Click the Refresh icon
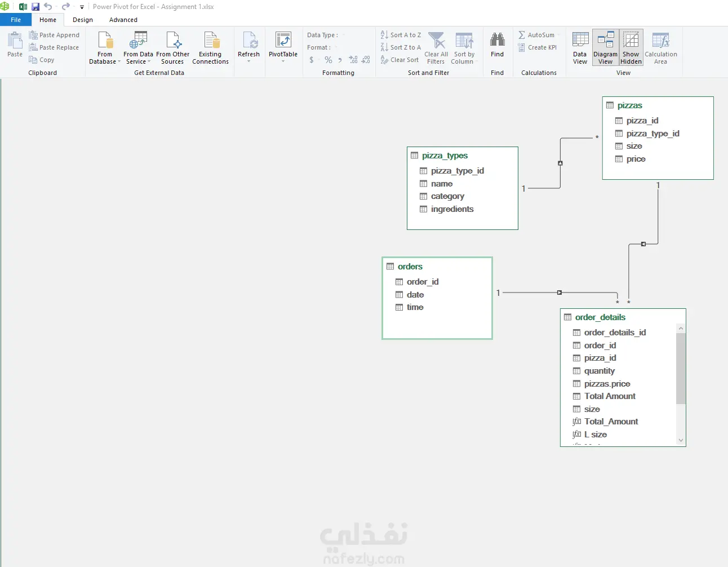 click(x=249, y=41)
